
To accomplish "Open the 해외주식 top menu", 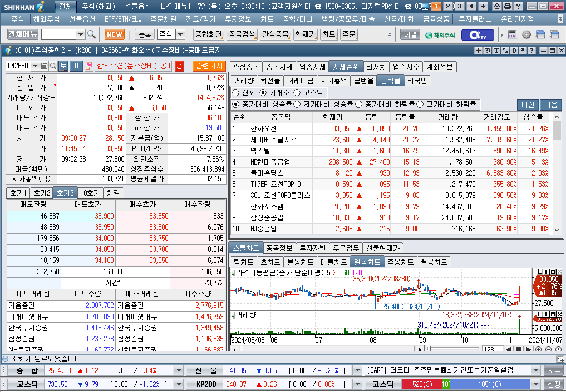I will coord(46,19).
